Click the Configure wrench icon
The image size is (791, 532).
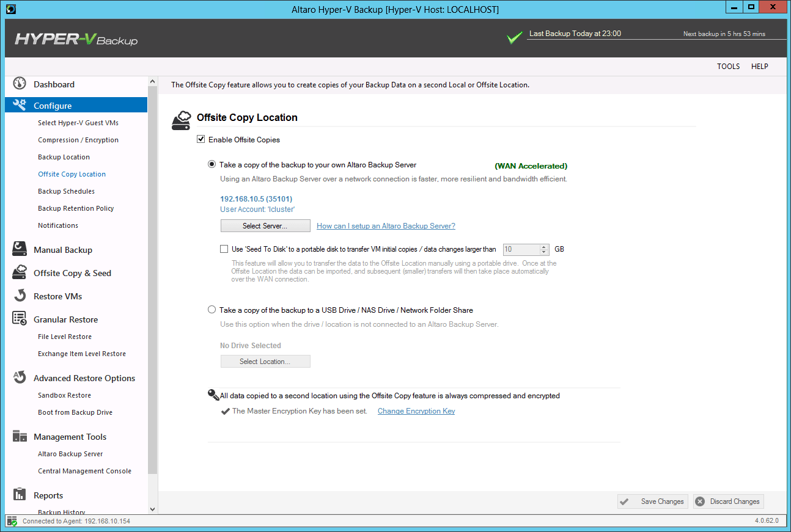coord(20,105)
